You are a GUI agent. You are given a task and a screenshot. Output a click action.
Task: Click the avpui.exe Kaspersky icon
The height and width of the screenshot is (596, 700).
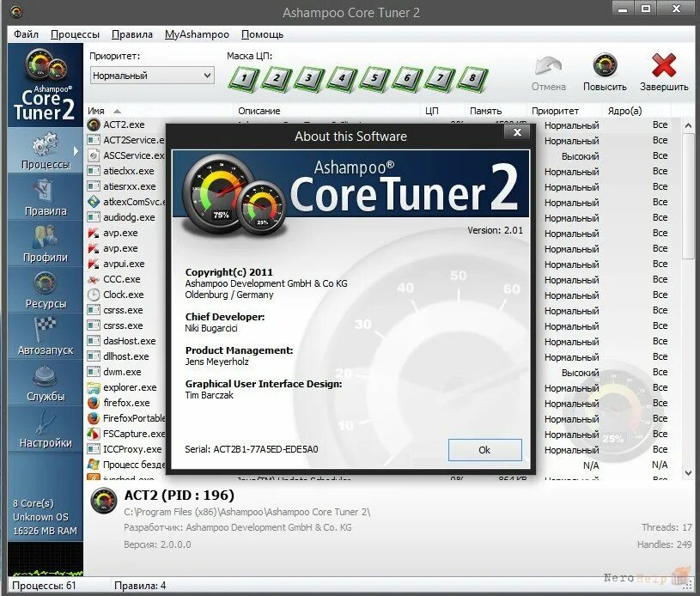click(x=94, y=264)
